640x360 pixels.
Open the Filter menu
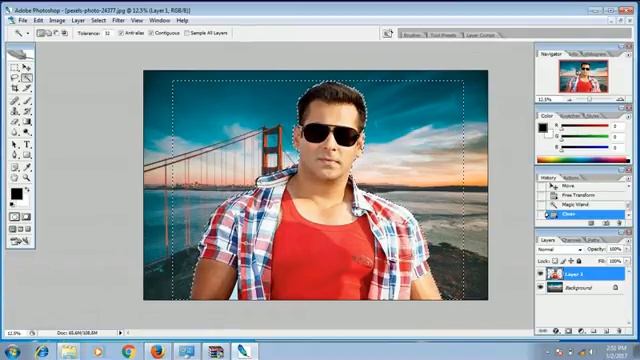[118, 20]
